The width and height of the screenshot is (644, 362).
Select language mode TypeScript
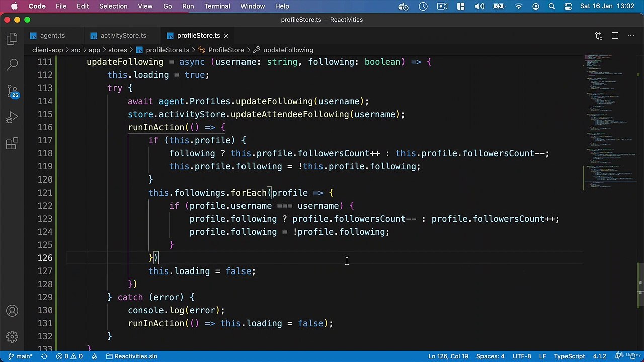(x=569, y=356)
